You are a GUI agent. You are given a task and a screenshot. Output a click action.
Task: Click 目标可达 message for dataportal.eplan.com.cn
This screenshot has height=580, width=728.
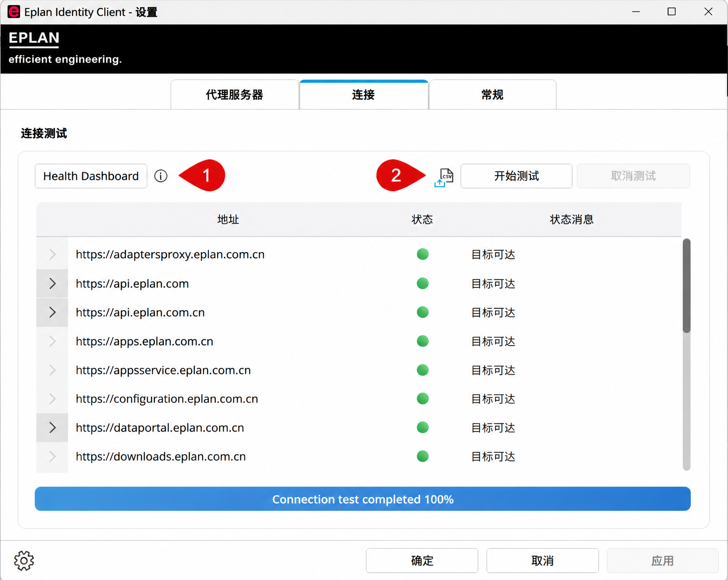click(493, 428)
